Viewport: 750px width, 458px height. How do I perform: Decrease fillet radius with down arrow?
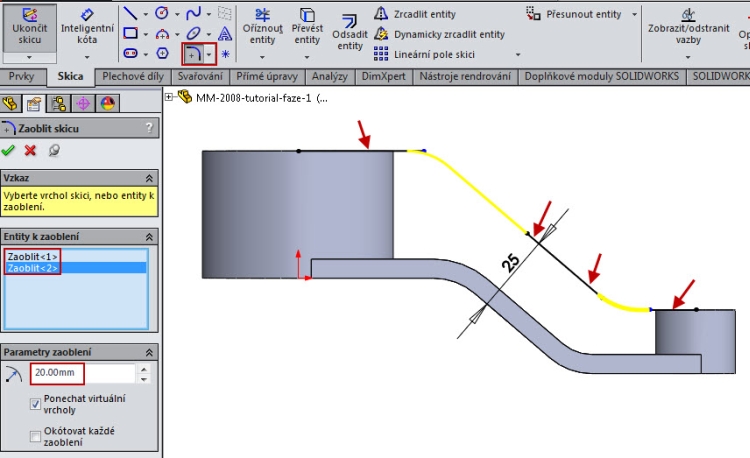click(x=143, y=379)
